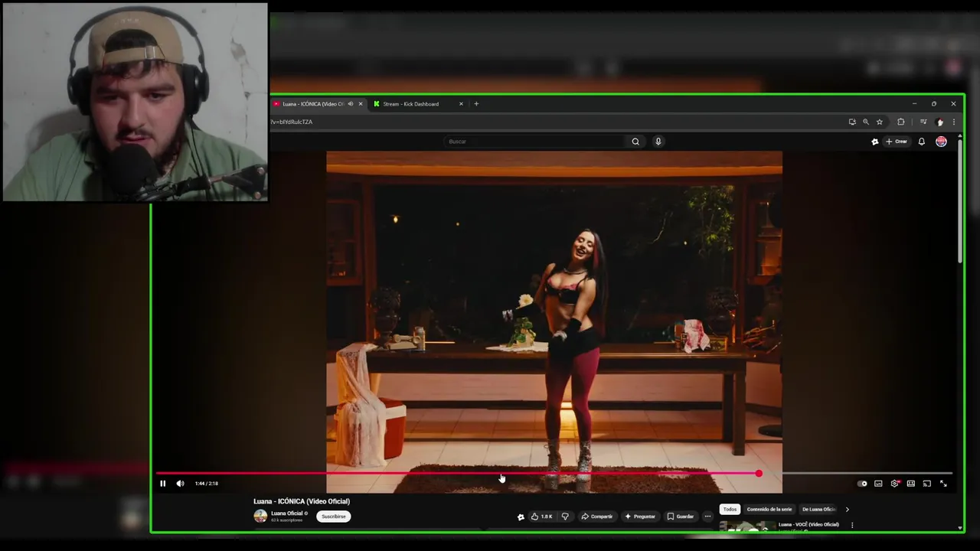
Task: Save video with Guardar button
Action: click(x=681, y=517)
